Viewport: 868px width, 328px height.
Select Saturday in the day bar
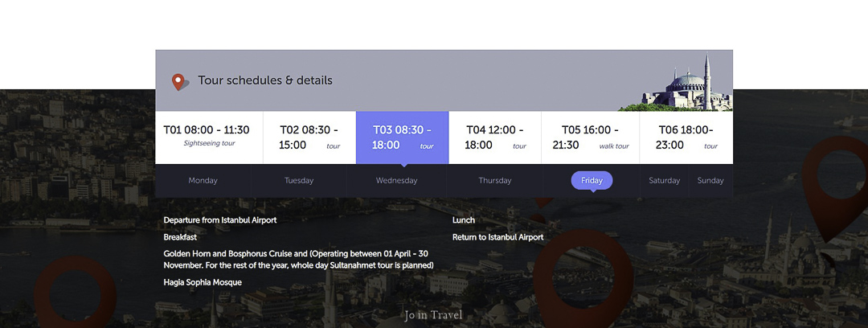click(665, 181)
